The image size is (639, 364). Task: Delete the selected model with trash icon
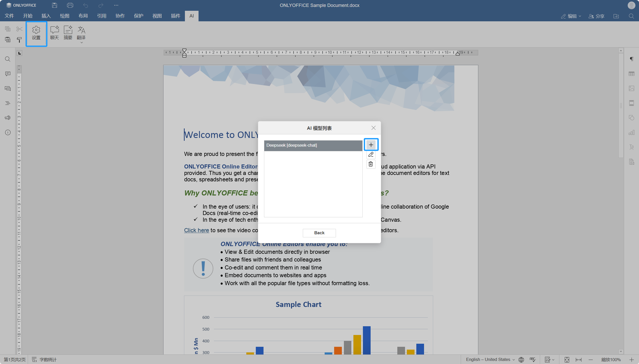pos(371,164)
